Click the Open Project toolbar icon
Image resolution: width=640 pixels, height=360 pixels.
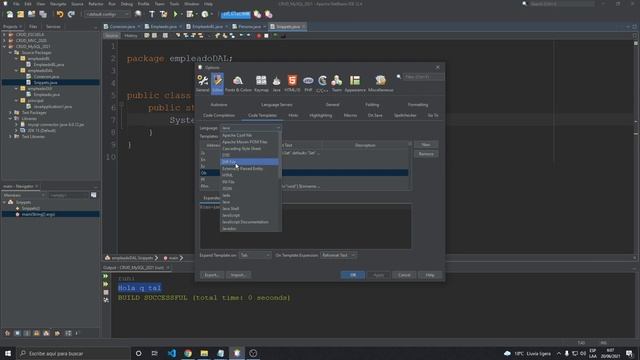click(31, 14)
